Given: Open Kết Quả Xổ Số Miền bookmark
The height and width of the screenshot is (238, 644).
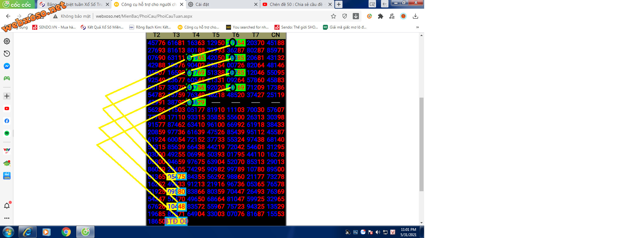Looking at the screenshot, I should (102, 27).
